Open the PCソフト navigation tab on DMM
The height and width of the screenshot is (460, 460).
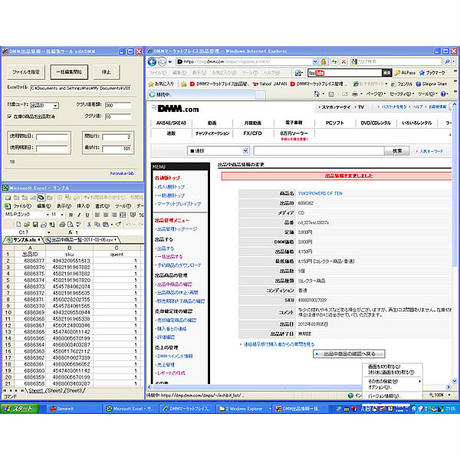pos(334,123)
